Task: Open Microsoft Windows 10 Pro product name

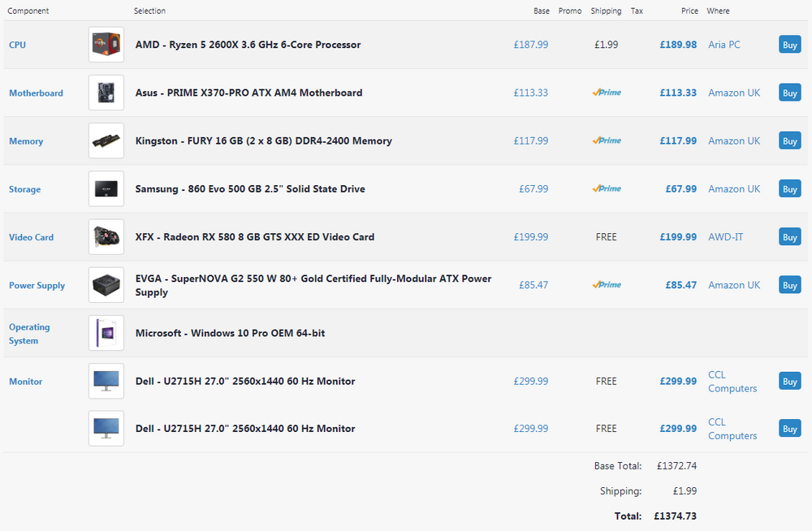Action: pos(230,333)
